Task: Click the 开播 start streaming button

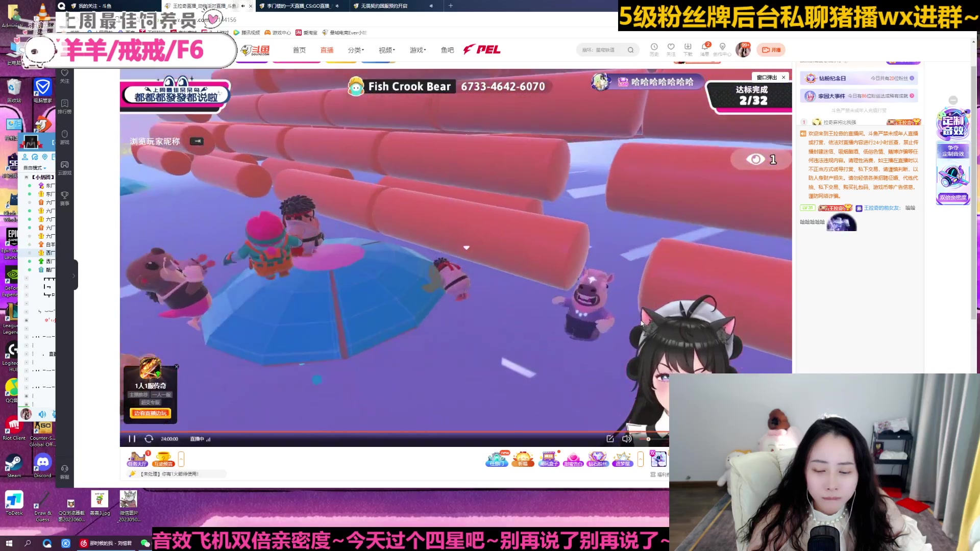Action: [x=771, y=49]
